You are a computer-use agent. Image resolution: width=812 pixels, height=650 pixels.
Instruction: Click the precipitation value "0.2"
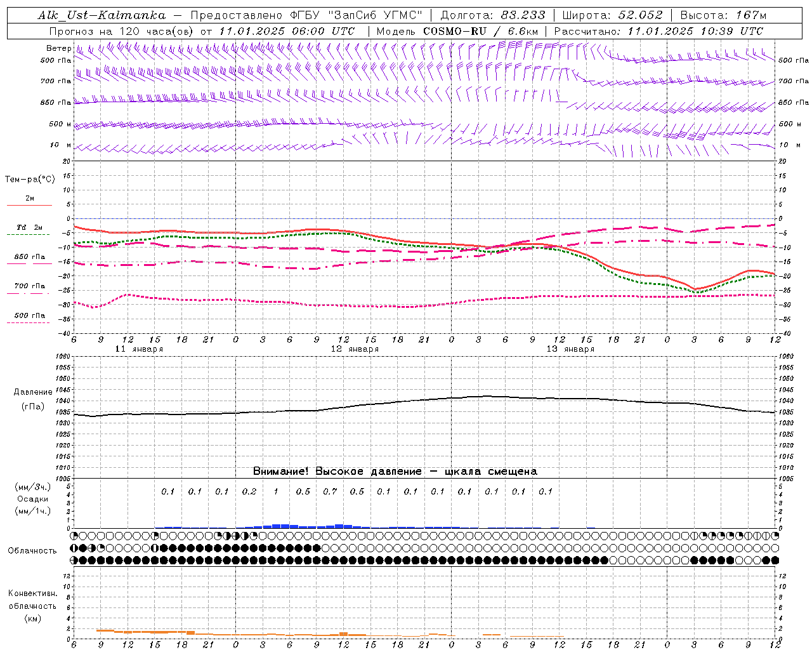(x=249, y=491)
